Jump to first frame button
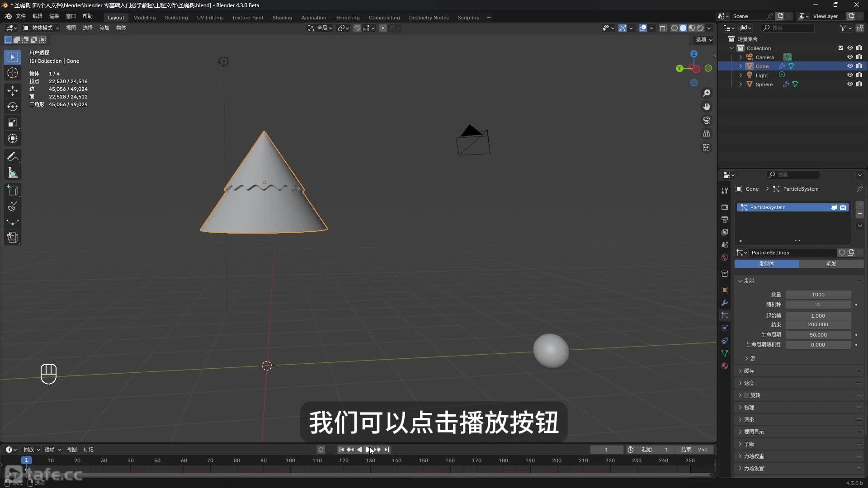The image size is (868, 488). click(341, 450)
